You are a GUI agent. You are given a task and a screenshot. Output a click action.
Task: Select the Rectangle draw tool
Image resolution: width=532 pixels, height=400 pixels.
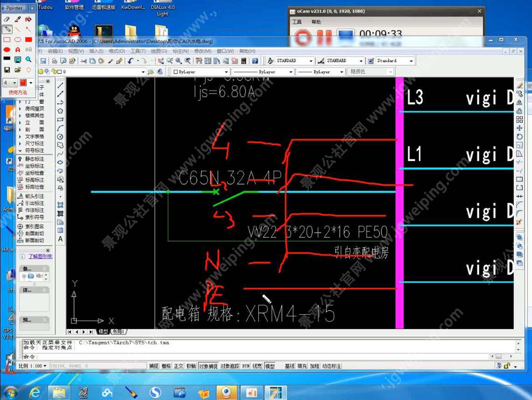pyautogui.click(x=60, y=120)
